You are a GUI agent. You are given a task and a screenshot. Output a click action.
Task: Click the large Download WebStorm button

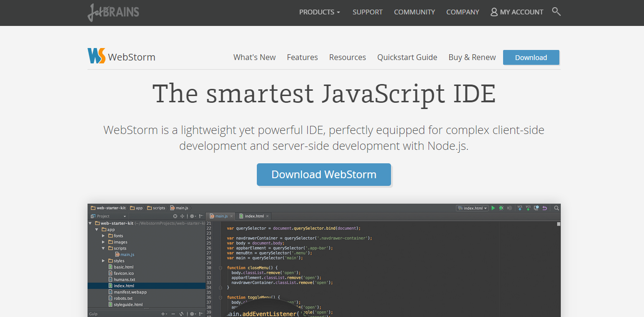(324, 174)
